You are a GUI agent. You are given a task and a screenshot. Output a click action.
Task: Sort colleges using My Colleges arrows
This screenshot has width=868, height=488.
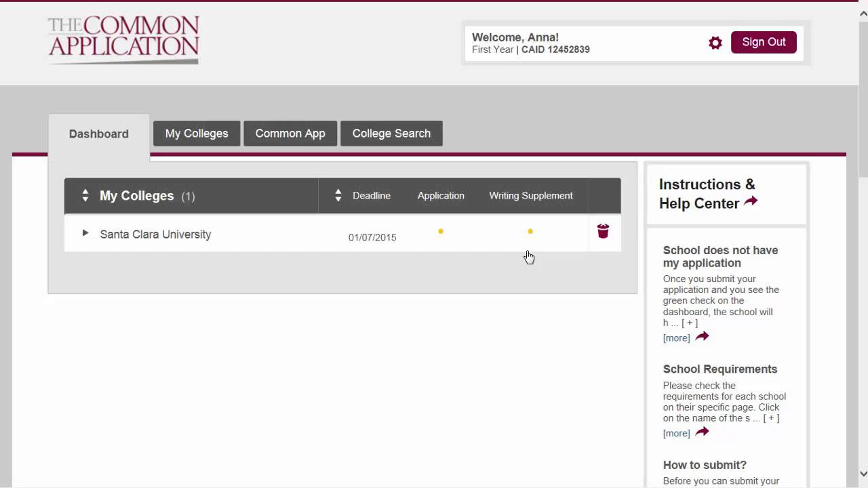click(x=85, y=196)
